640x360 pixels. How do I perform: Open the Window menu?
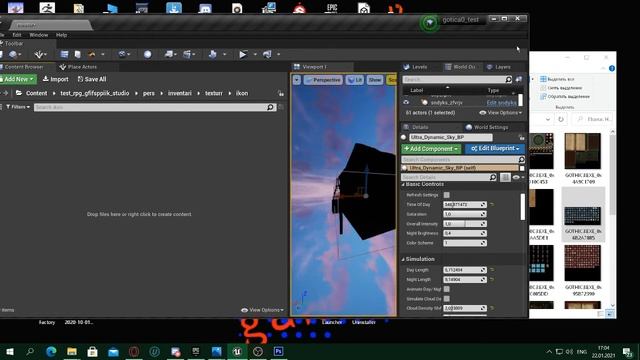[x=39, y=35]
